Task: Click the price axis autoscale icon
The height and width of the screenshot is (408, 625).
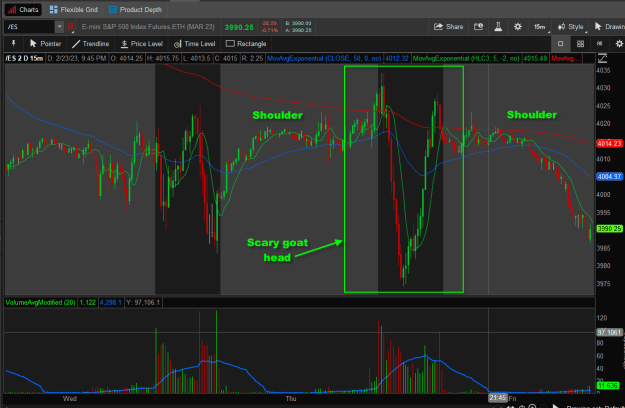Action: [602, 59]
